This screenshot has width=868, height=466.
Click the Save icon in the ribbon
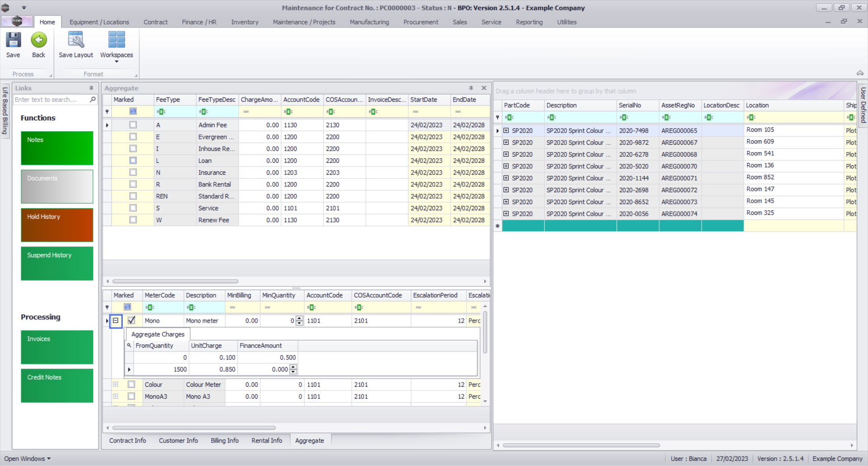pyautogui.click(x=13, y=41)
